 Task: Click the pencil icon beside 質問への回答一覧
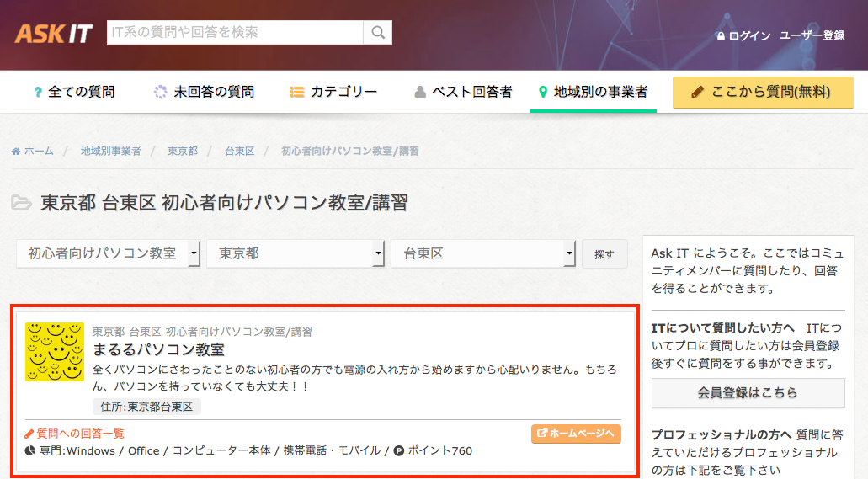[x=29, y=434]
